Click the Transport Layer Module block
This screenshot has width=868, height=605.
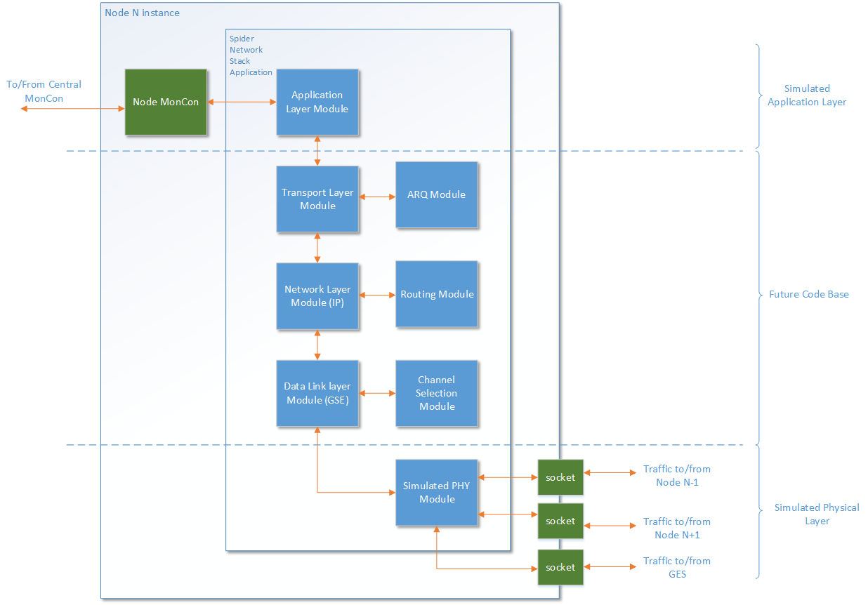tap(317, 199)
